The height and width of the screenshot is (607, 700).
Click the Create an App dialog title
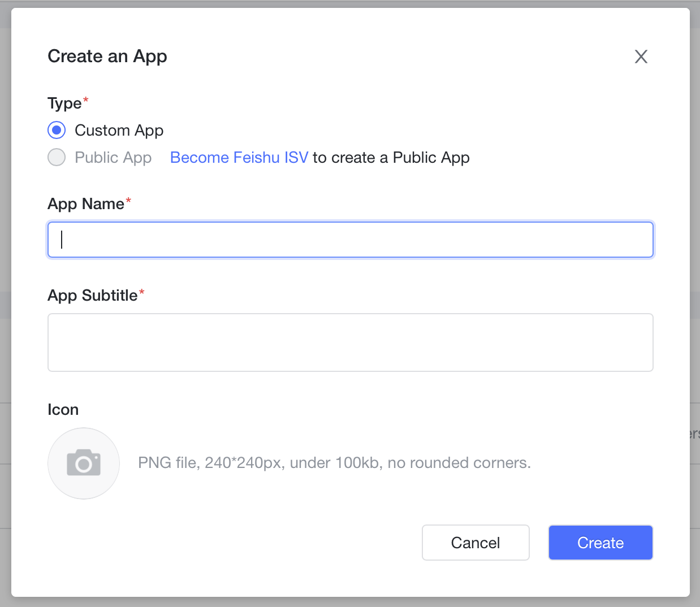pyautogui.click(x=107, y=57)
